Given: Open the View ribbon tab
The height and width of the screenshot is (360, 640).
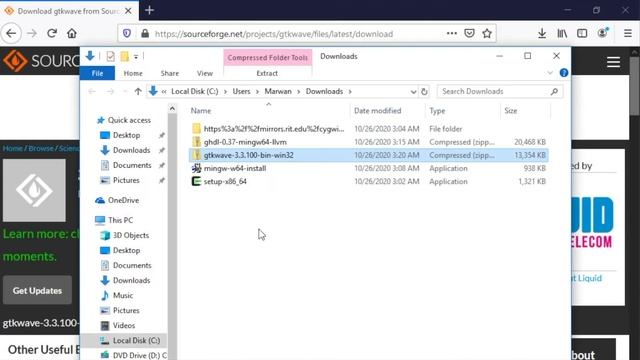Looking at the screenshot, I should click(205, 73).
